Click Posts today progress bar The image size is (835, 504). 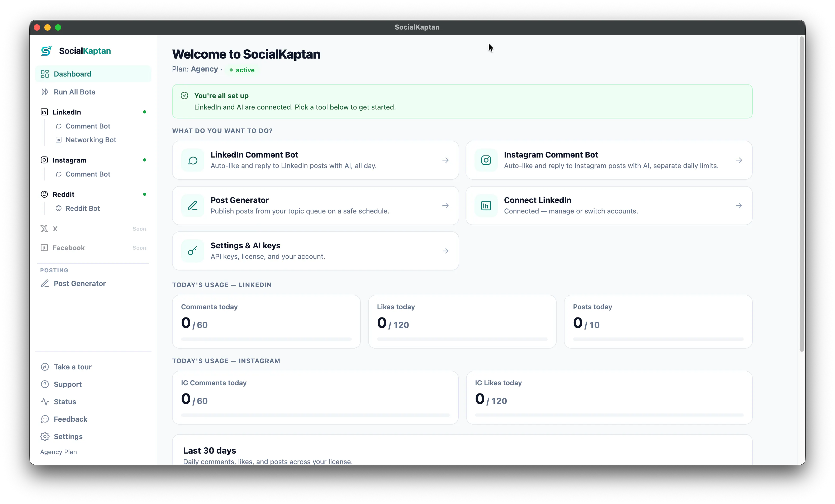click(x=658, y=339)
